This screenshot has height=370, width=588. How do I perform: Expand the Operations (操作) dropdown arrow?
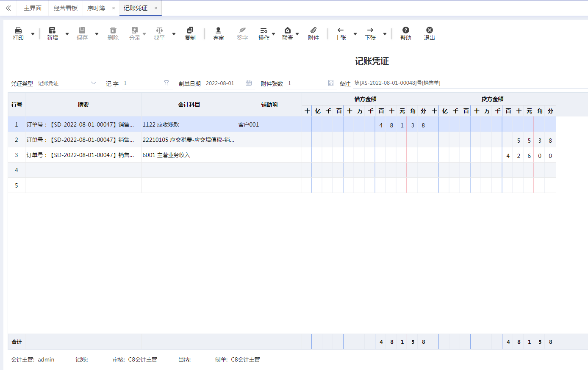coord(273,34)
